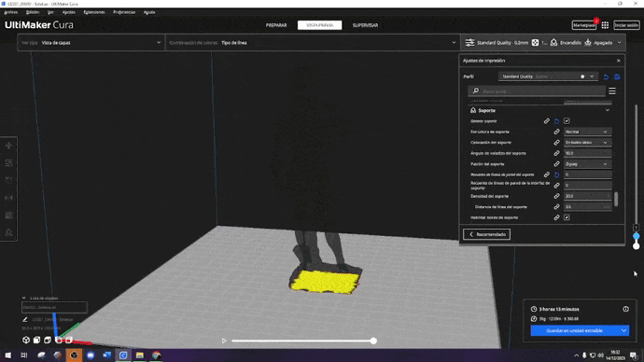Click Guardar en unidad extraíble
The height and width of the screenshot is (362, 644).
point(575,330)
